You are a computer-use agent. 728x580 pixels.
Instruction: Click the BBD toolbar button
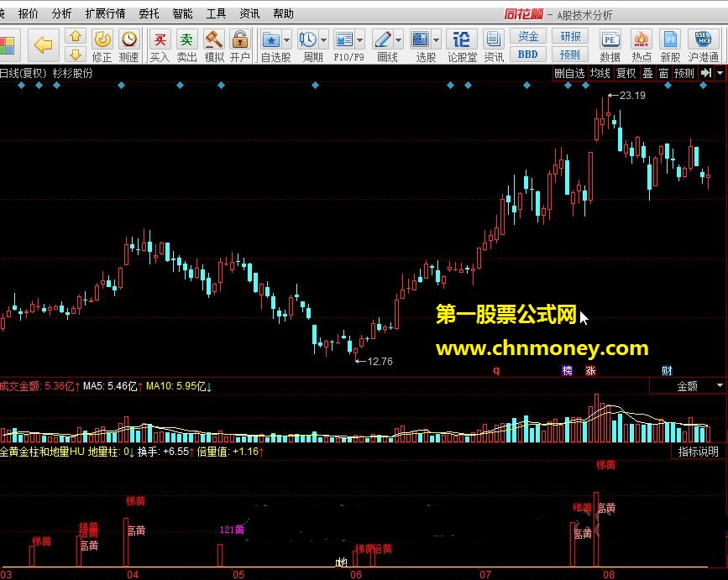[x=528, y=55]
